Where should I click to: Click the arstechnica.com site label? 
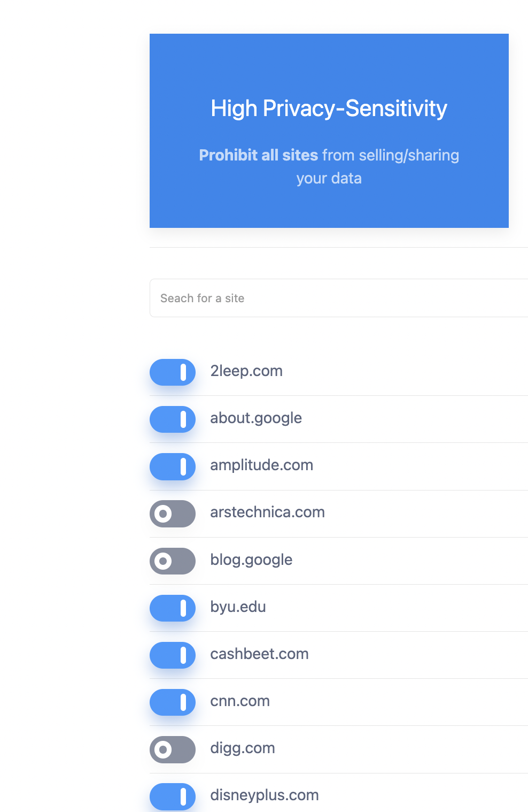coord(268,512)
